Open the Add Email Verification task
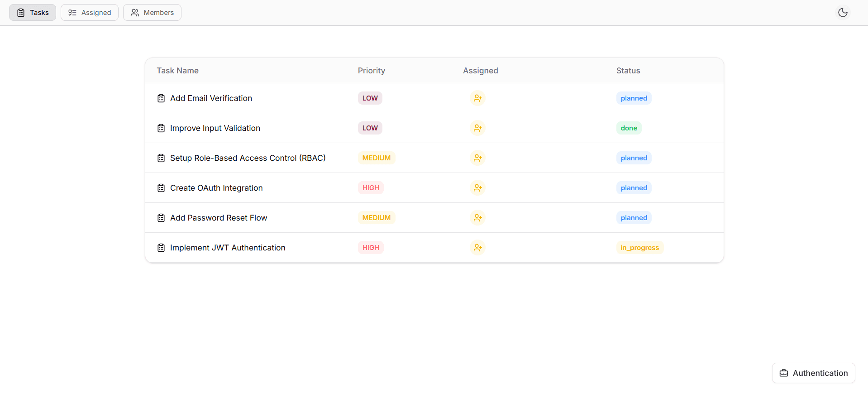 [x=211, y=98]
